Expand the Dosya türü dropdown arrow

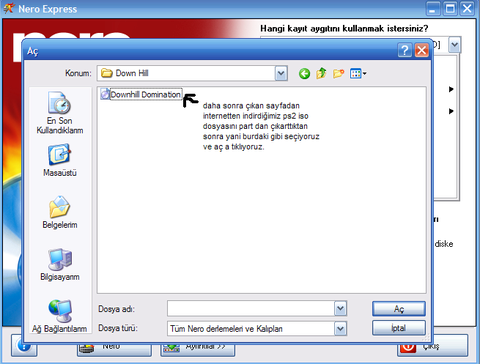click(x=340, y=329)
